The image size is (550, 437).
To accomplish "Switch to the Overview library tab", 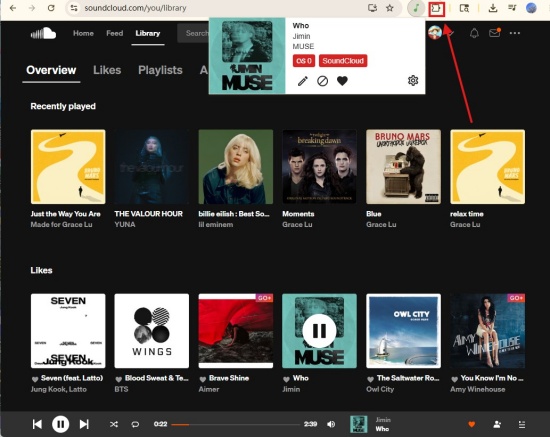I will (51, 70).
